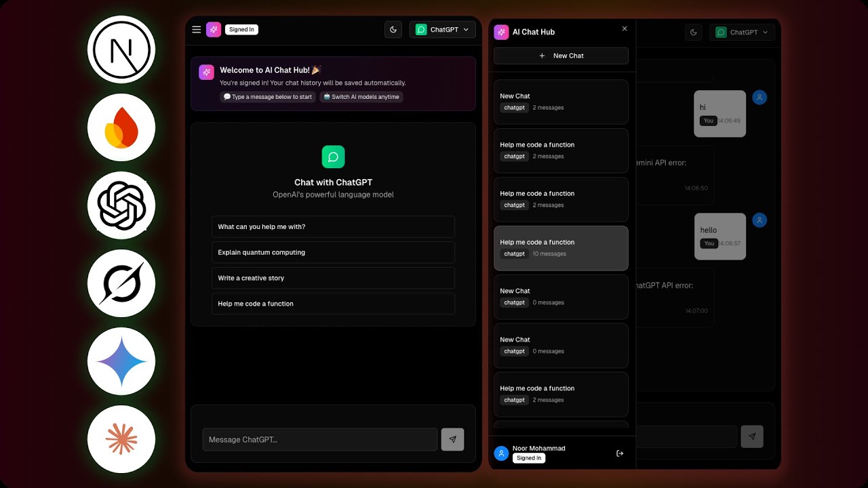Click the send arrow in left window
The image size is (868, 488).
click(453, 439)
